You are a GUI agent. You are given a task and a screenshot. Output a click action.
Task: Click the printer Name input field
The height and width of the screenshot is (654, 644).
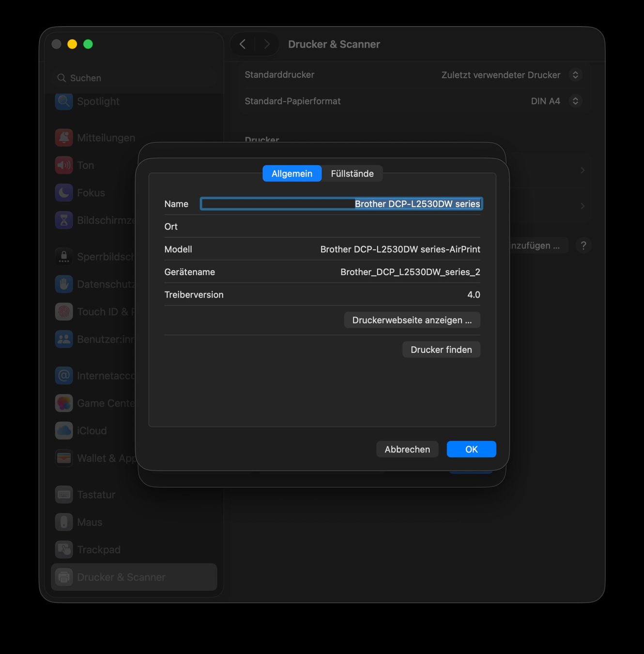(341, 204)
